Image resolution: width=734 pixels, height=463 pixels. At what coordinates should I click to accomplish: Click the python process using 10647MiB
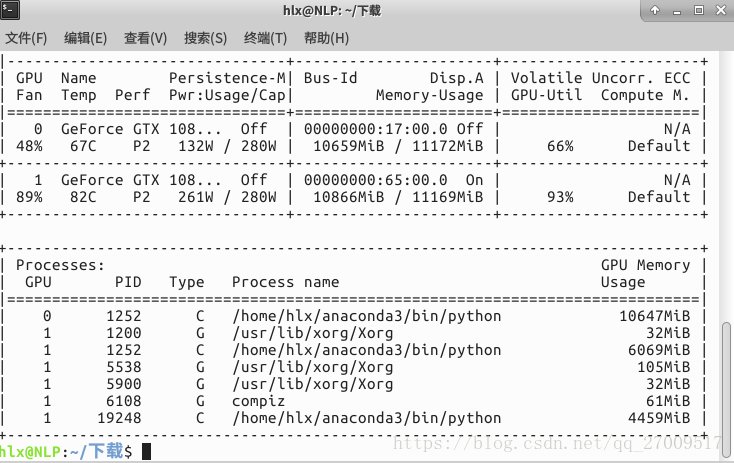(367, 316)
